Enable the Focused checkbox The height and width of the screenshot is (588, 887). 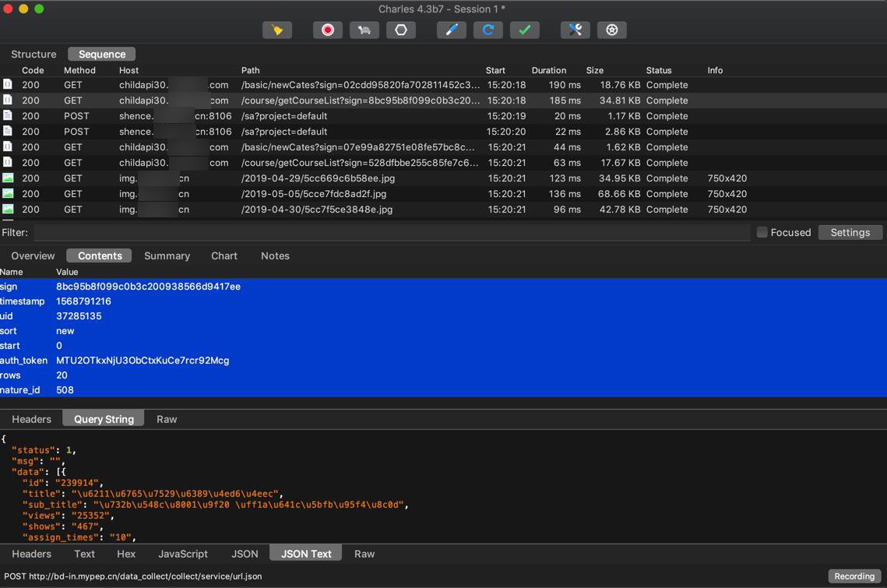click(x=762, y=232)
